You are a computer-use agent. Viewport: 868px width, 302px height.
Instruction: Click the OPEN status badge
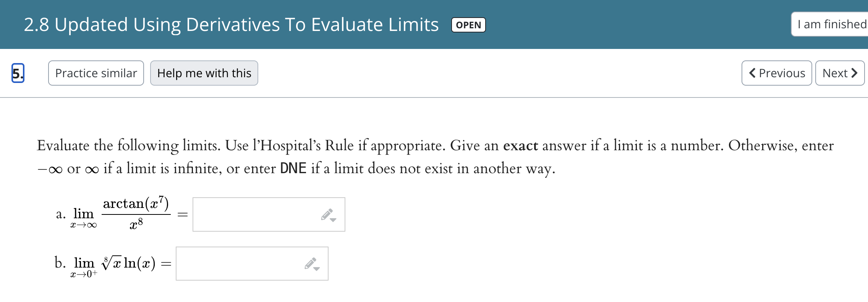pos(468,24)
